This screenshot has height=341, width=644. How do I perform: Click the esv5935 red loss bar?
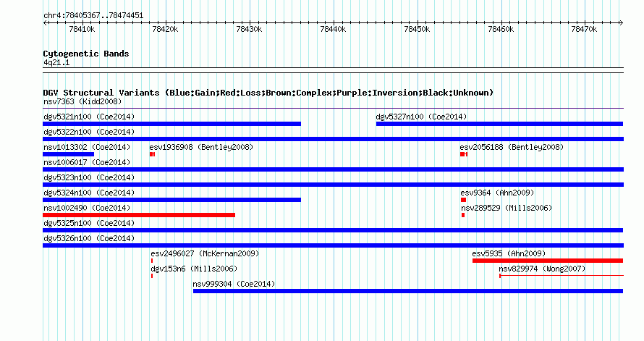[548, 261]
